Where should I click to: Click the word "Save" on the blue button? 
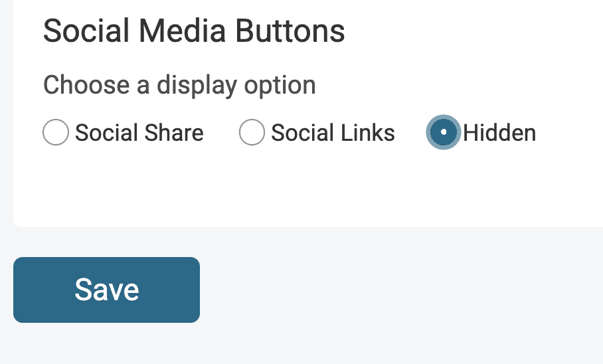pos(106,290)
